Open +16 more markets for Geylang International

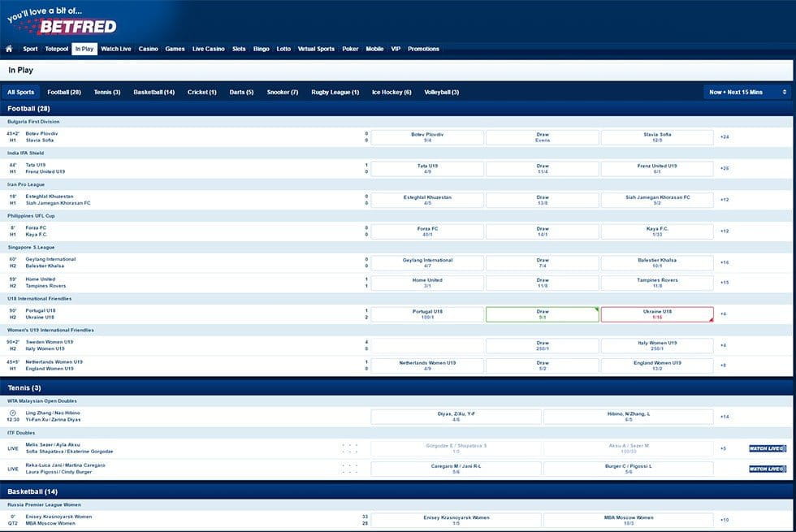tap(725, 262)
